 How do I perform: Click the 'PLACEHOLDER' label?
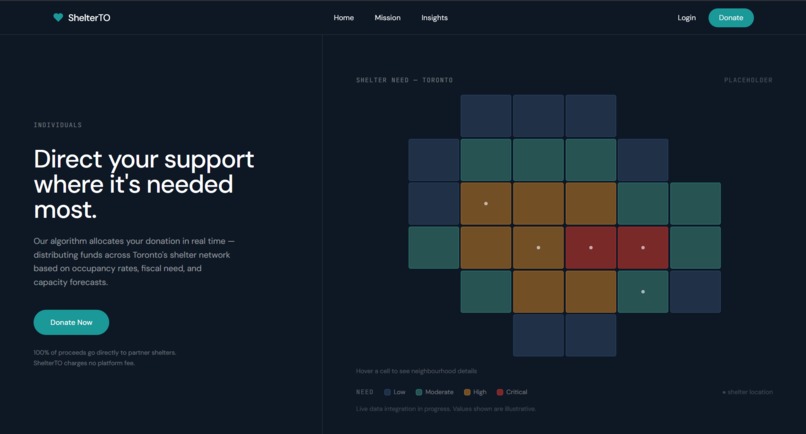748,80
